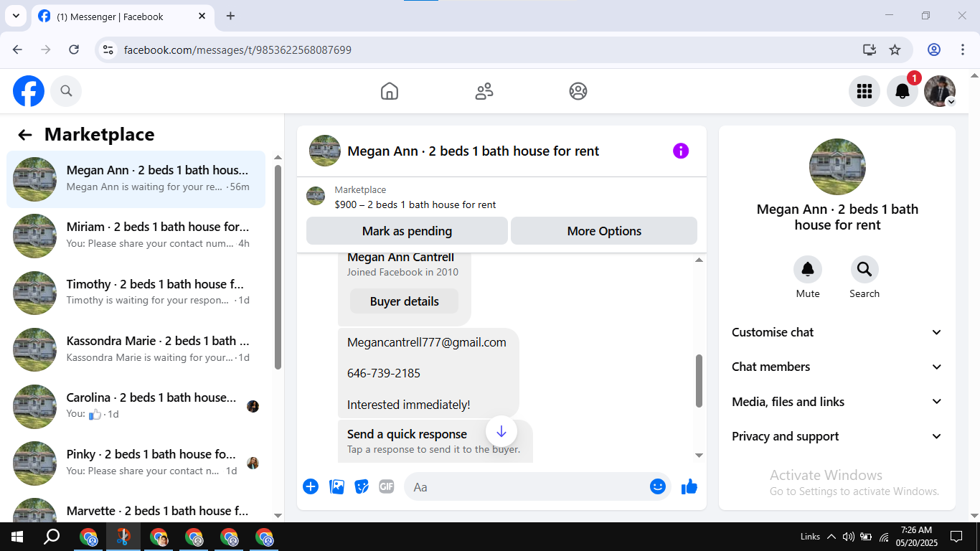Click the large listing photo in right panel
980x551 pixels.
coord(837,166)
